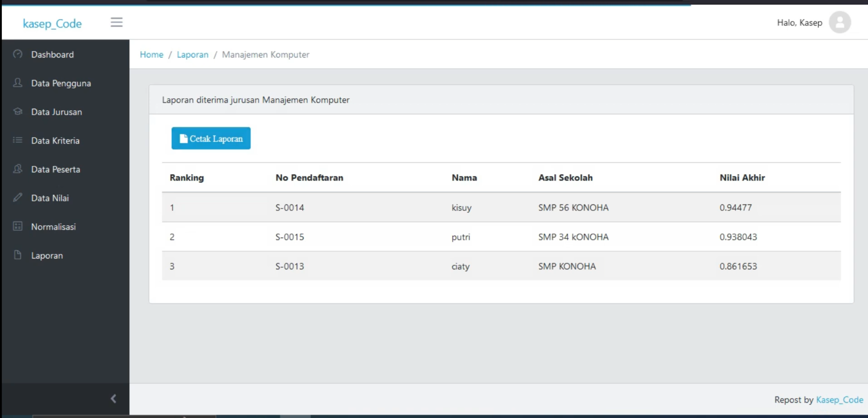The height and width of the screenshot is (418, 868).
Task: Follow the Home breadcrumb link
Action: (x=152, y=54)
